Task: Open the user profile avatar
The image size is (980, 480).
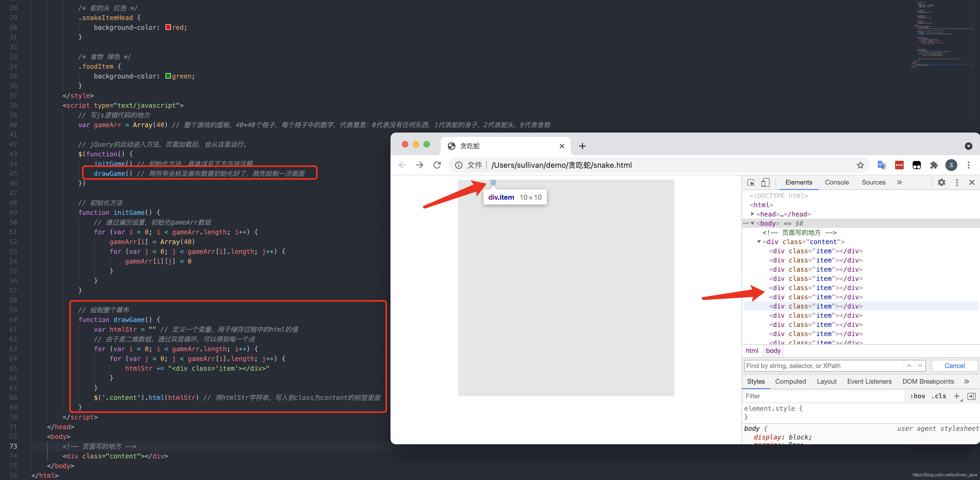Action: (951, 165)
